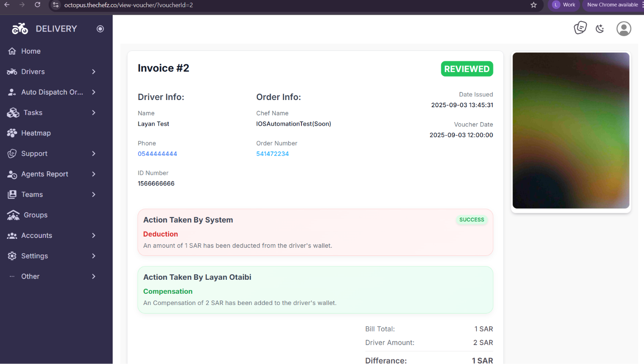Open order number 541472234 link
Image resolution: width=644 pixels, height=364 pixels.
[x=272, y=154]
